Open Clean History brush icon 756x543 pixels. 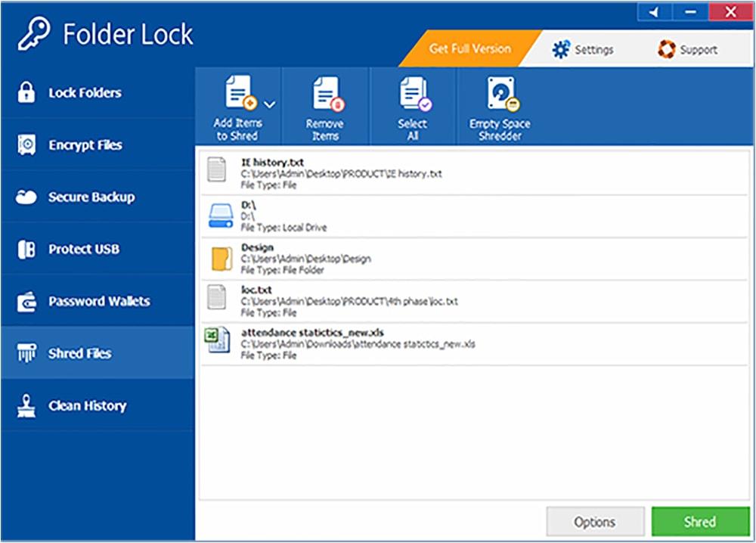click(26, 405)
